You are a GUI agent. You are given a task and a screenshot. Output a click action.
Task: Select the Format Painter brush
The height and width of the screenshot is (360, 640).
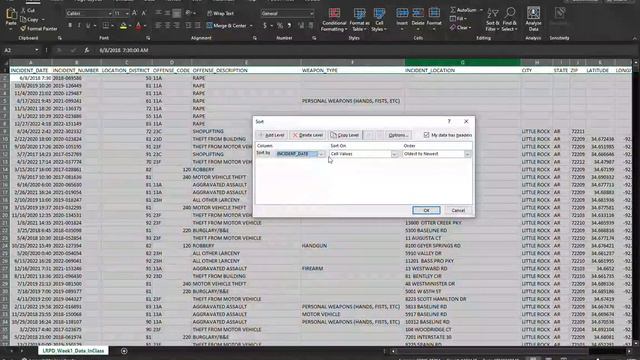(39, 29)
